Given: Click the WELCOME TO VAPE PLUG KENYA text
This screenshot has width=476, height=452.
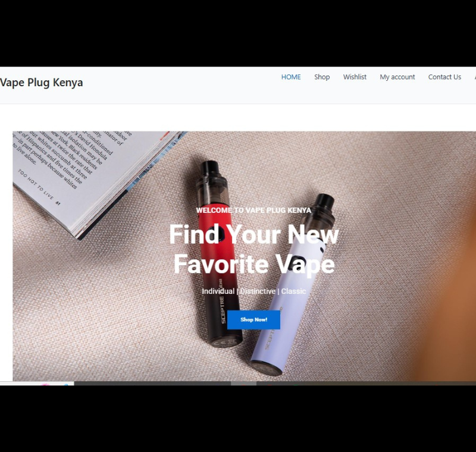Looking at the screenshot, I should pos(253,210).
